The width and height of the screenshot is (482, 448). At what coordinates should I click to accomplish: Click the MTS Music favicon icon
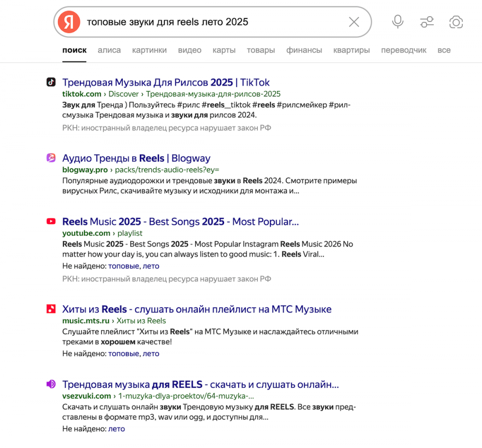51,309
